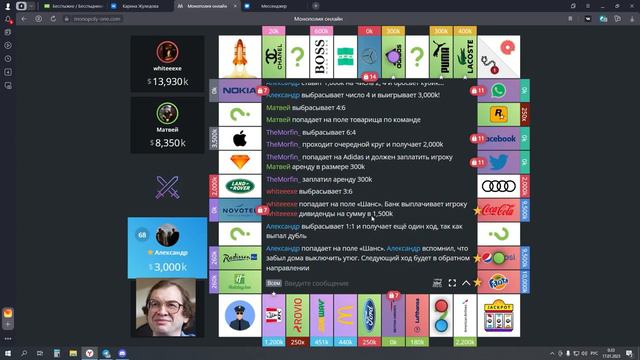
Task: Open the 'Всем' chat recipient selector
Action: (x=273, y=283)
